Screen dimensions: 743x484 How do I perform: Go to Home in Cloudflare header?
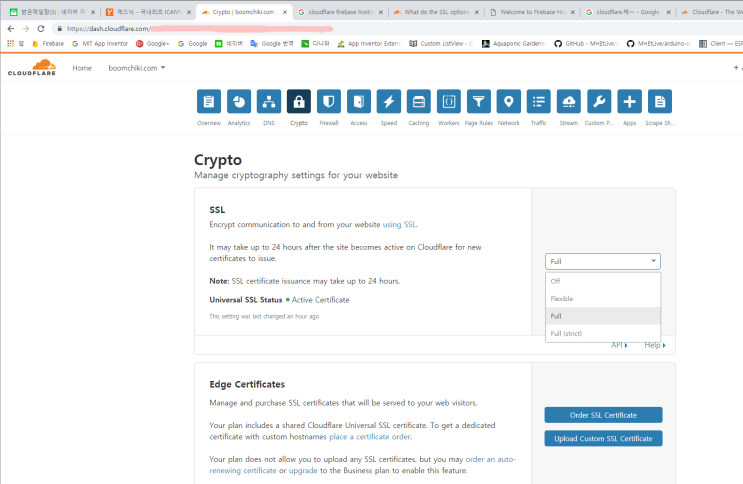pos(82,68)
